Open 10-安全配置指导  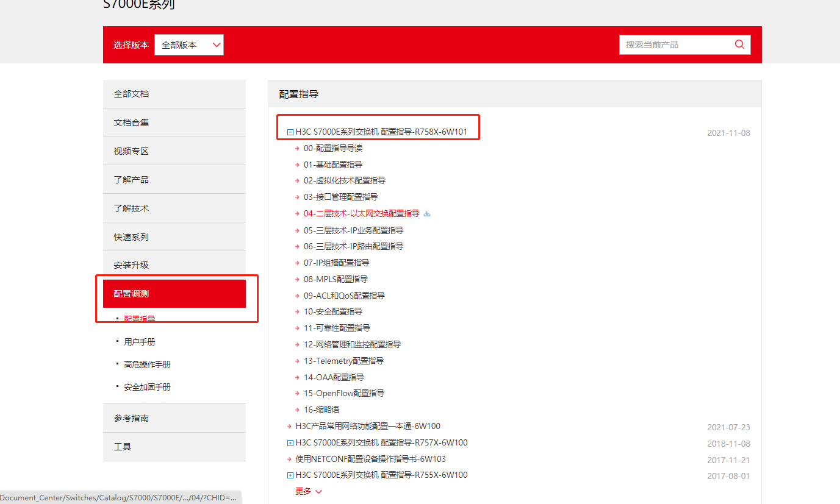click(x=333, y=311)
